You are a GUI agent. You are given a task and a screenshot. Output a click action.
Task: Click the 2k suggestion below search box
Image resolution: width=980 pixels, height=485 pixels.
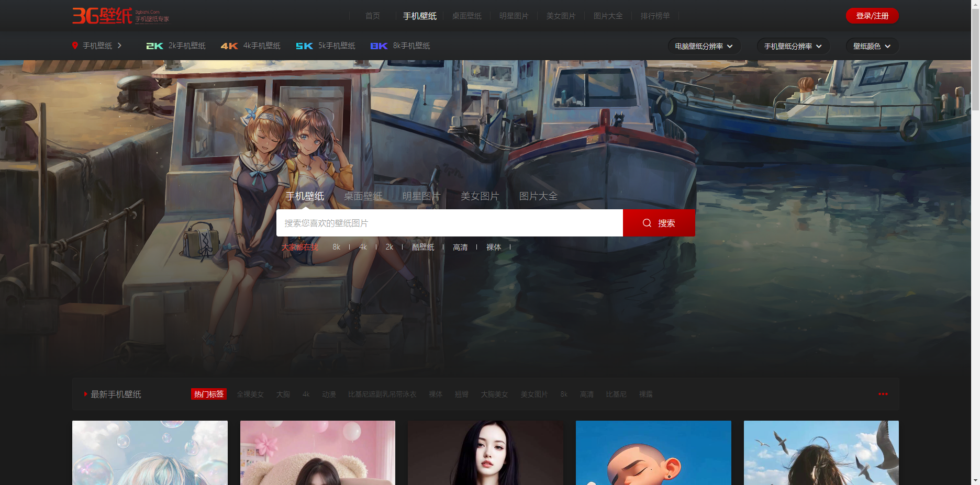click(389, 247)
